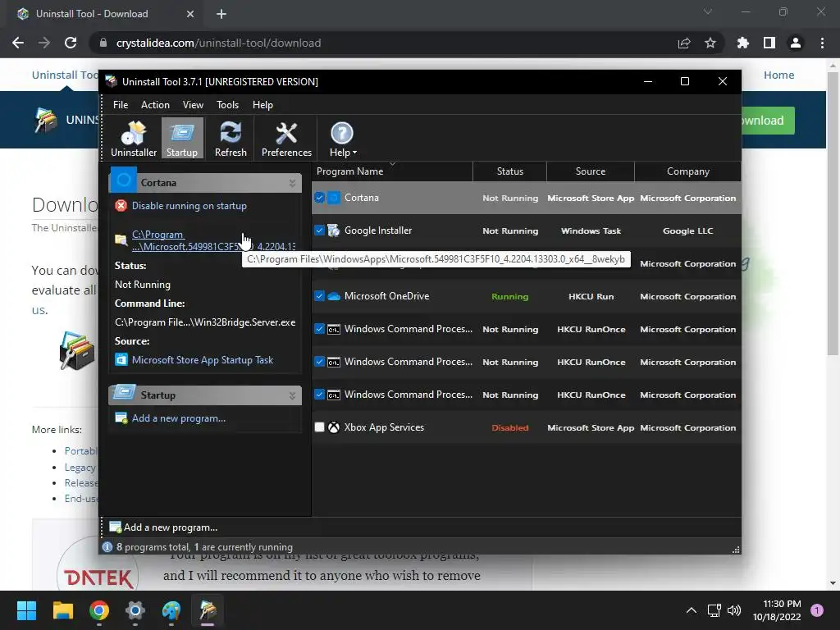Viewport: 840px width, 630px height.
Task: Click the Google Installer row icon
Action: (x=334, y=231)
